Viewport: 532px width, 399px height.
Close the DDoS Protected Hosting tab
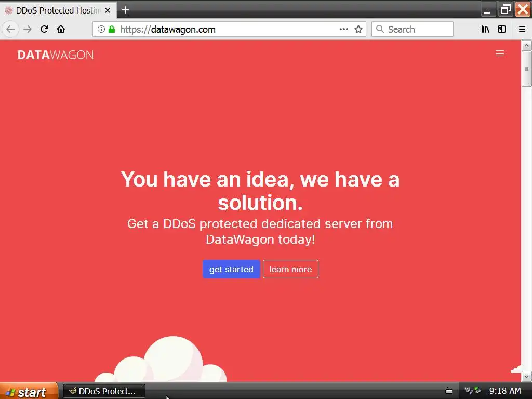(x=108, y=10)
